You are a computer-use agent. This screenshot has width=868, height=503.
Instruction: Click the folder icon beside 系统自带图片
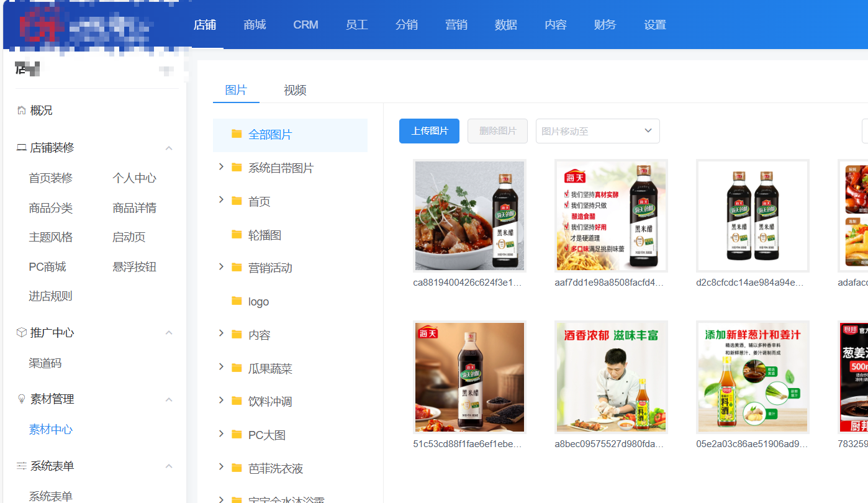point(237,168)
